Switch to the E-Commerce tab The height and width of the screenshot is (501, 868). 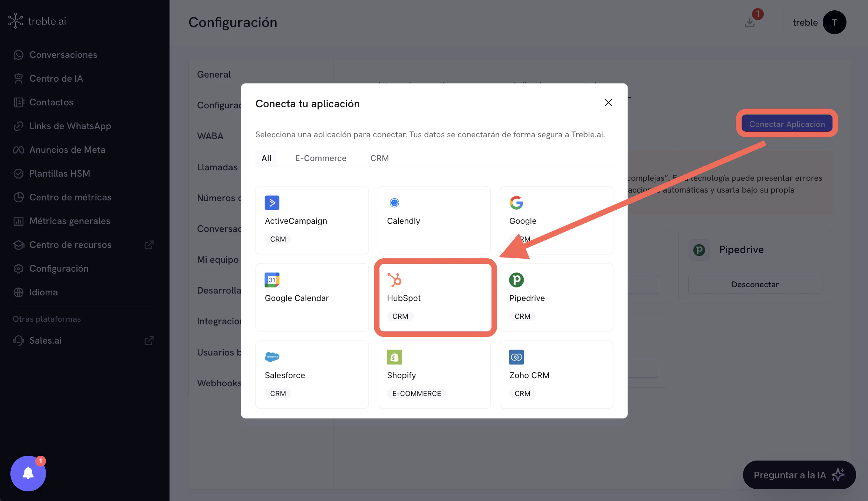(320, 158)
